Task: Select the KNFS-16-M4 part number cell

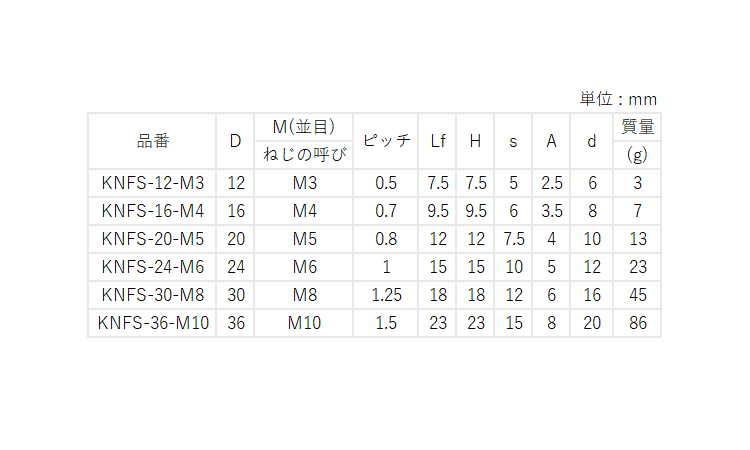Action: pyautogui.click(x=153, y=211)
